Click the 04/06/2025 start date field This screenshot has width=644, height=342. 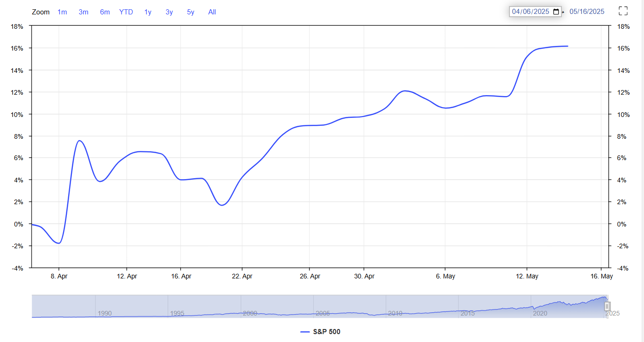click(531, 12)
